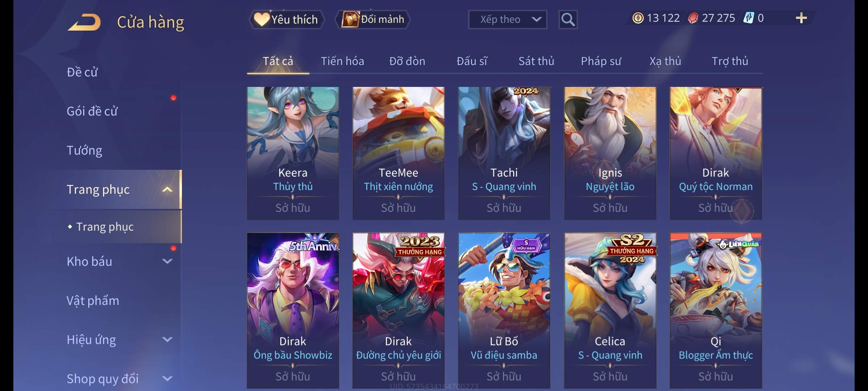This screenshot has width=868, height=391.
Task: Select the Sát thủ tab
Action: pyautogui.click(x=536, y=61)
